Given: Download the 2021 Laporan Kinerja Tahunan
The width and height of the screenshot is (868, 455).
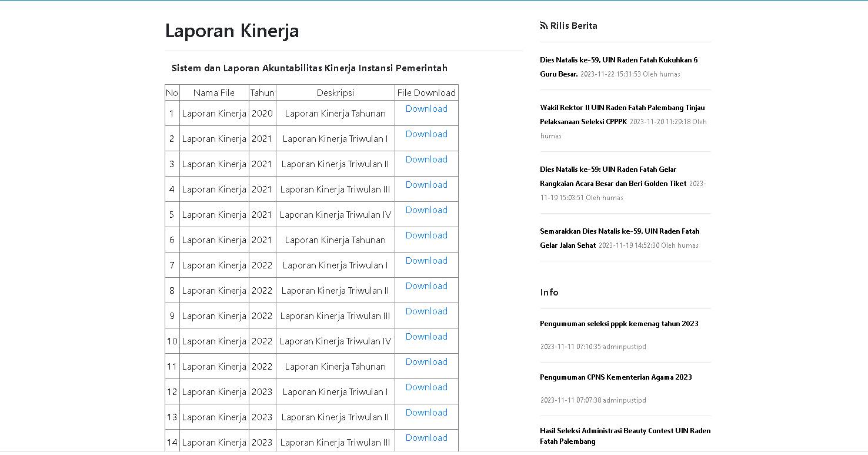Looking at the screenshot, I should pos(426,235).
